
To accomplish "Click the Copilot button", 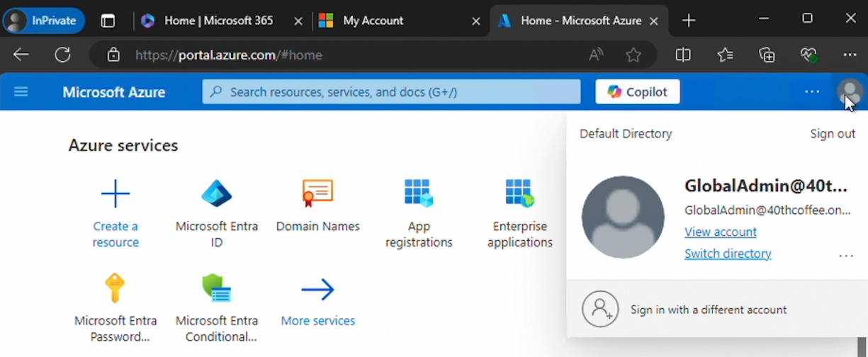I will click(x=638, y=91).
